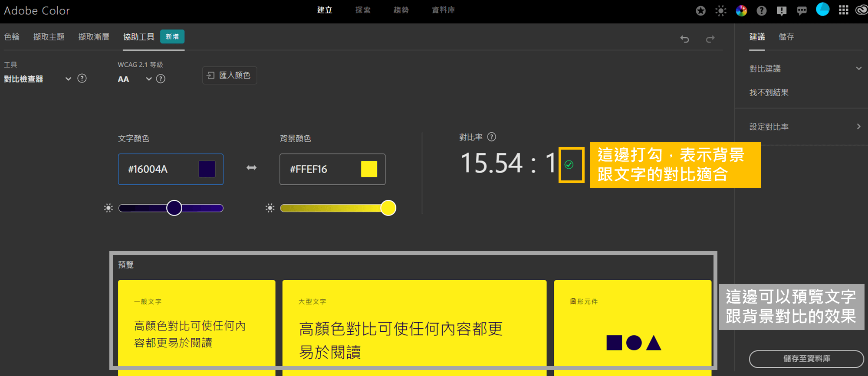
Task: Open the user profile avatar
Action: 822,10
